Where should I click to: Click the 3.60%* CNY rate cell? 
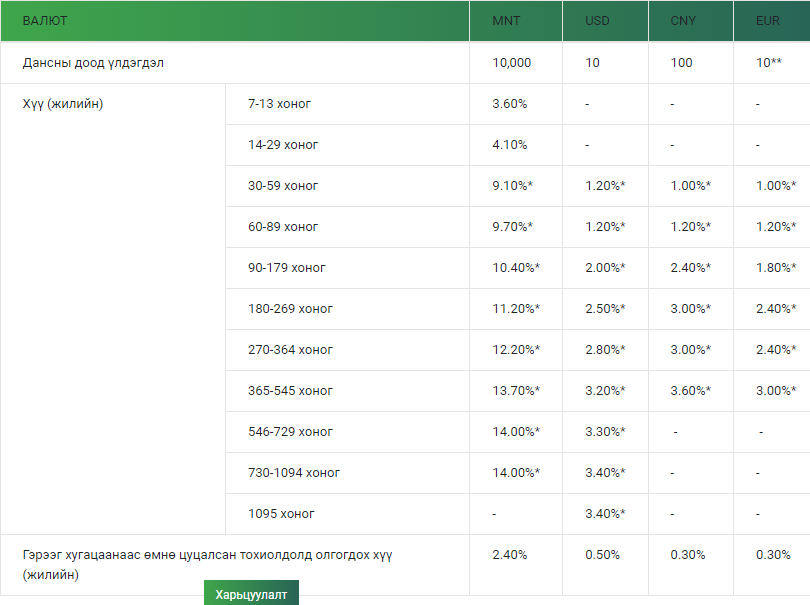click(691, 391)
